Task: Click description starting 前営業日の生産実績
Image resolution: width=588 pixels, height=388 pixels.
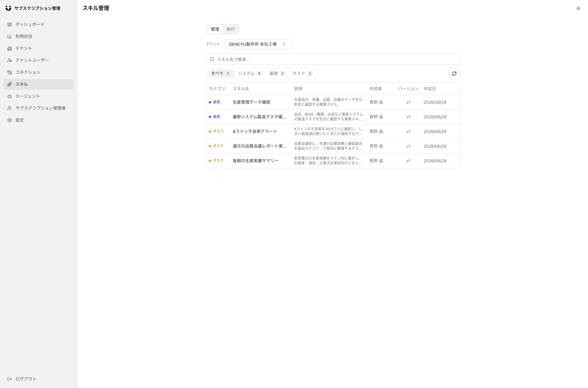Action: (x=328, y=161)
